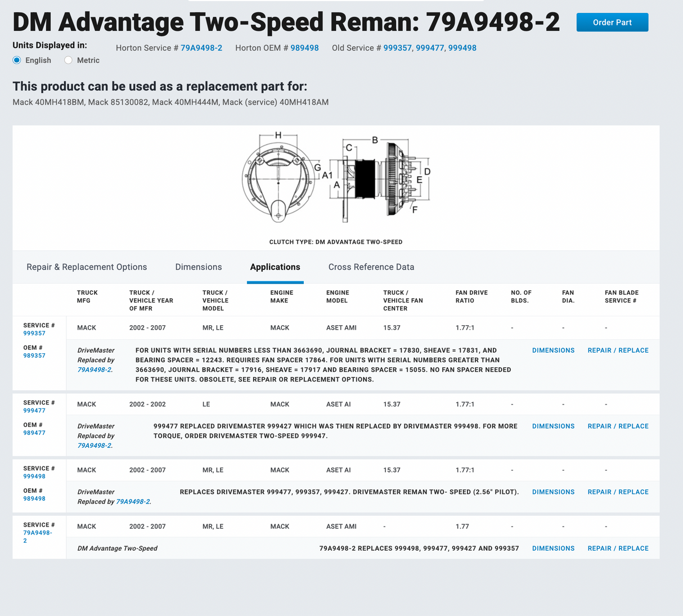The height and width of the screenshot is (616, 683).
Task: Click REPAIR / REPLACE in DM Advantage row
Action: [618, 548]
